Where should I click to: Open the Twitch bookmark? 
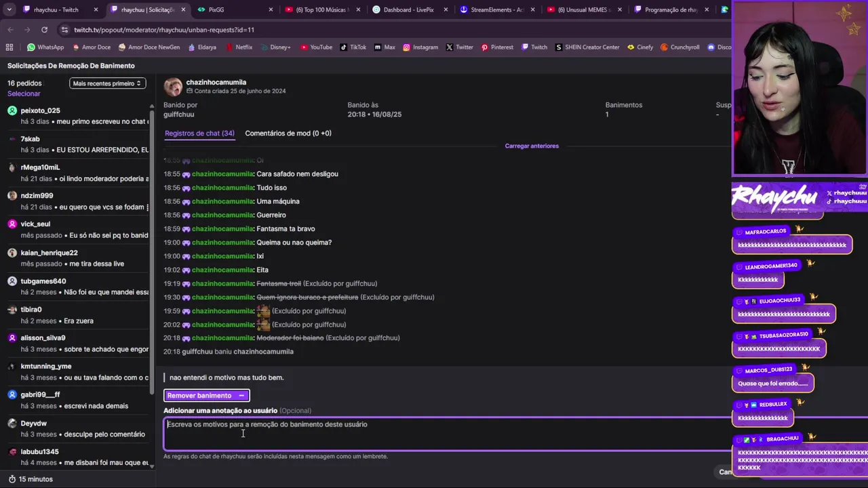point(534,47)
